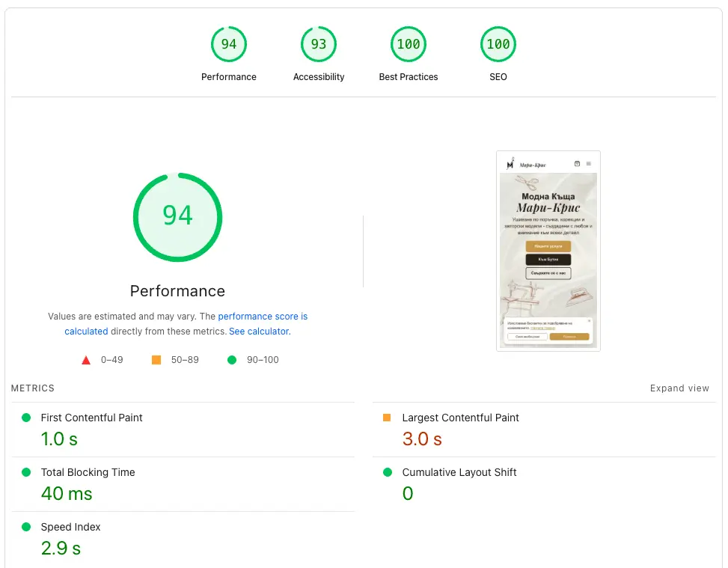Click the 0–49 legend range text

click(112, 360)
